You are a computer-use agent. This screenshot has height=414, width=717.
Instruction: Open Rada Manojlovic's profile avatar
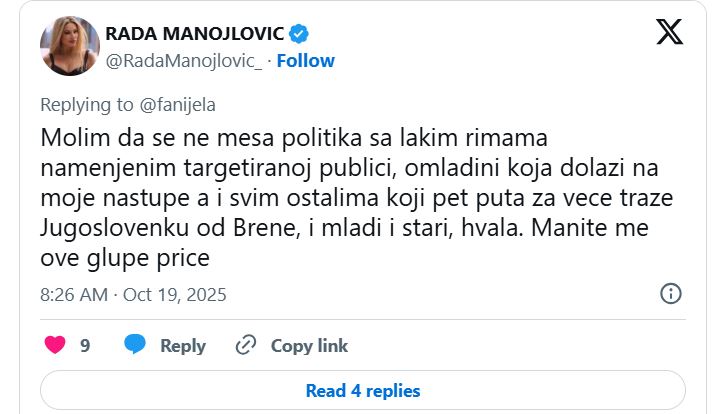[69, 46]
